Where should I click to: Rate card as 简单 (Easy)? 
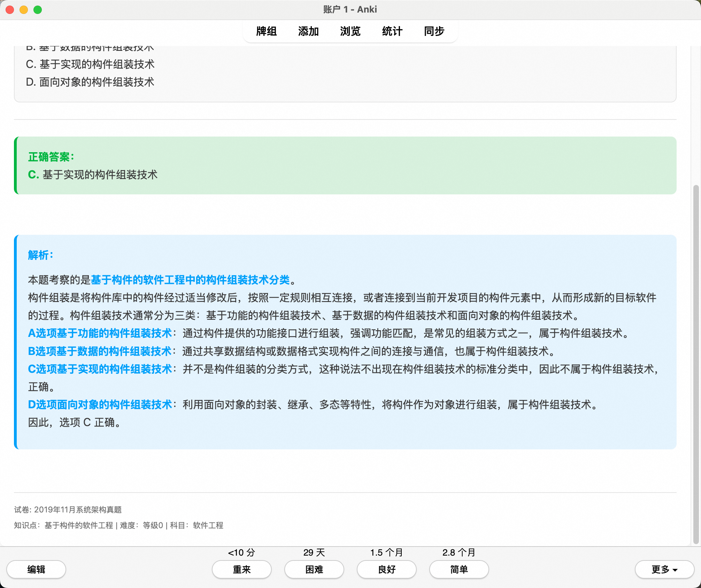coord(459,569)
